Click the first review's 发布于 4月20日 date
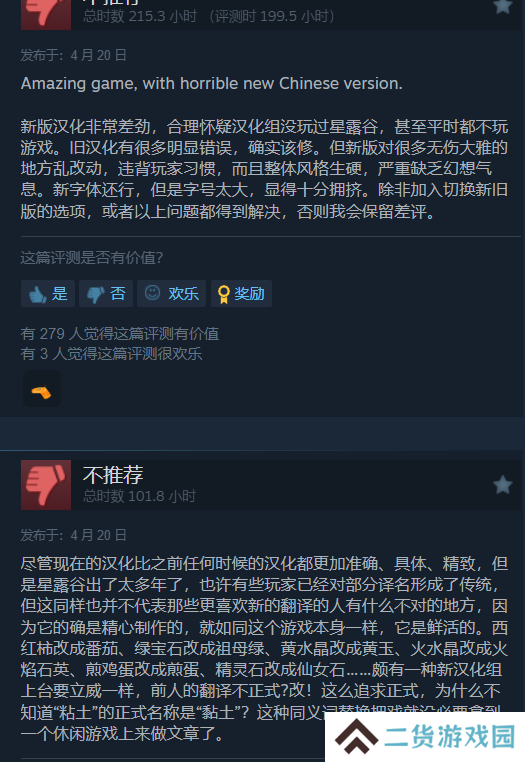This screenshot has height=762, width=525. [x=73, y=55]
